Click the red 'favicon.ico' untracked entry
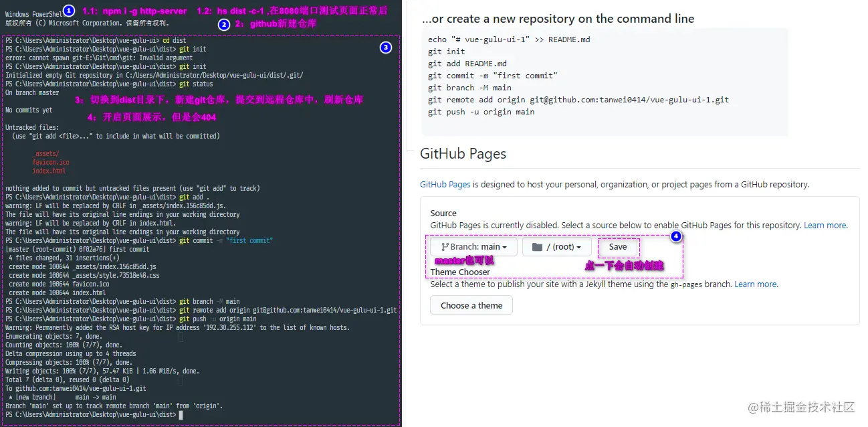 (50, 163)
